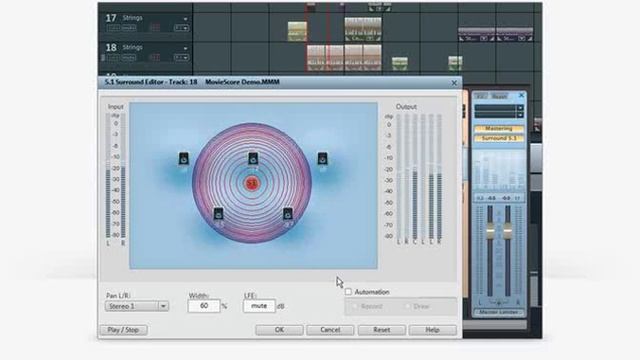Select the wide clip on track 17
This screenshot has height=360, width=640.
pyautogui.click(x=363, y=29)
